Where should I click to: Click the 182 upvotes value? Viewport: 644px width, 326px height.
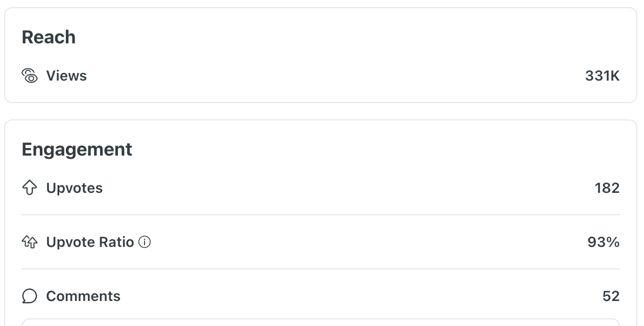607,188
